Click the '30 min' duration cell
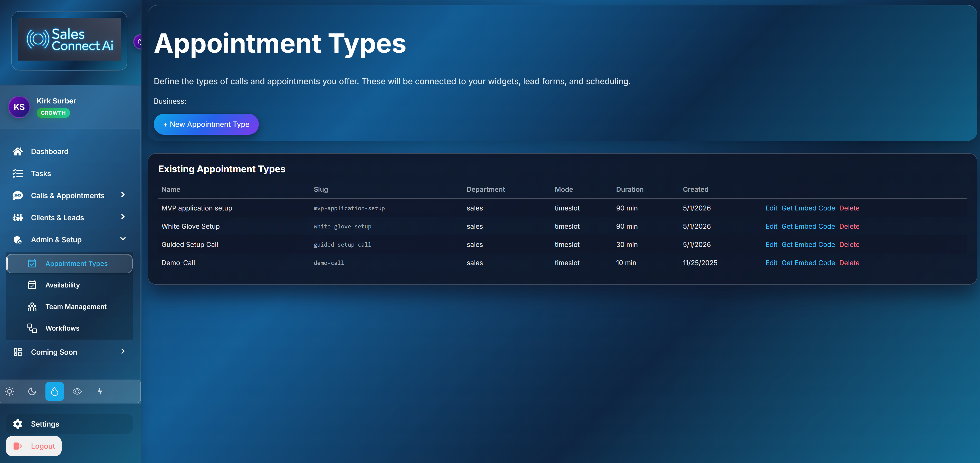Image resolution: width=980 pixels, height=463 pixels. pos(626,245)
